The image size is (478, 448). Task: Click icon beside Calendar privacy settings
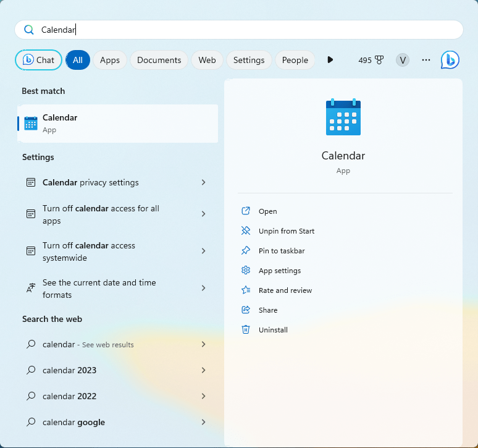point(31,182)
